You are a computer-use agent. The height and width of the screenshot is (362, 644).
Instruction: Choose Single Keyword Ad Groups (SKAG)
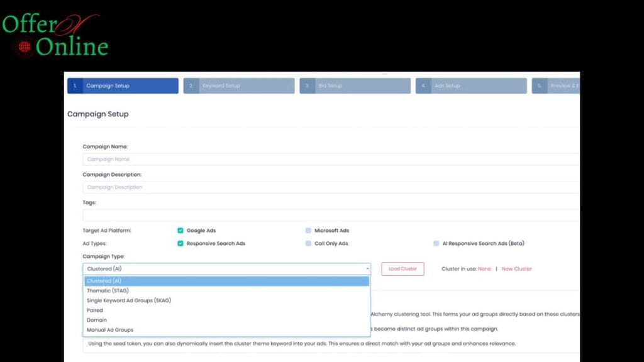tap(129, 300)
